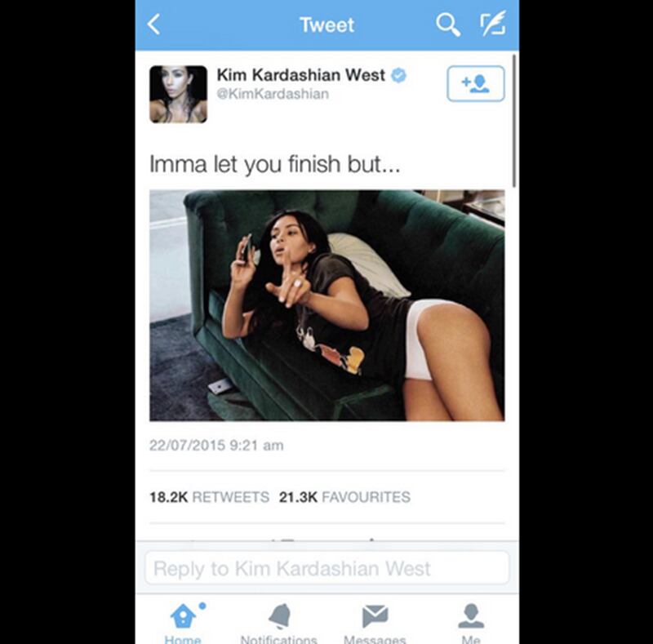This screenshot has width=653, height=644.
Task: Tap the 22/07/2015 9:21 am timestamp
Action: click(x=216, y=446)
